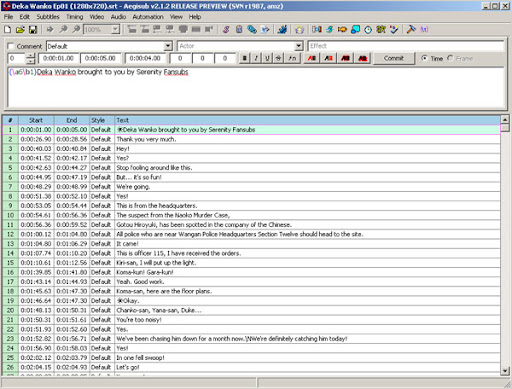Click in the subtitle text edit box
The height and width of the screenshot is (389, 512).
[x=256, y=88]
